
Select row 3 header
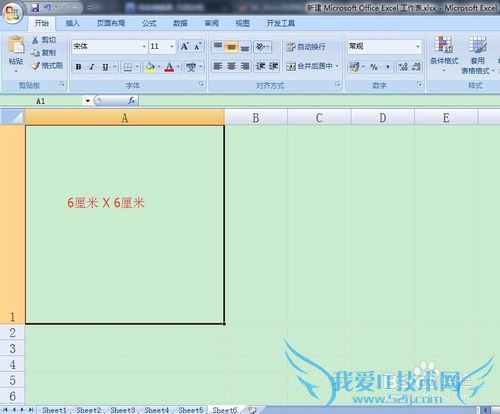pos(12,348)
